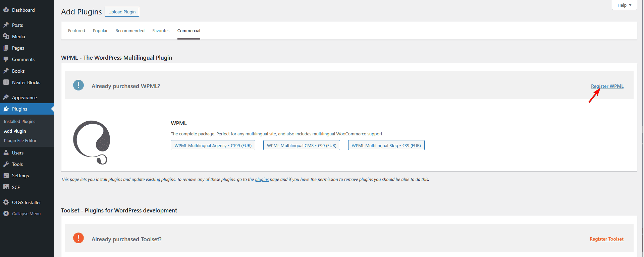
Task: Click 'WPML - The WordPress Multilingual Plugin' heading
Action: tap(116, 58)
